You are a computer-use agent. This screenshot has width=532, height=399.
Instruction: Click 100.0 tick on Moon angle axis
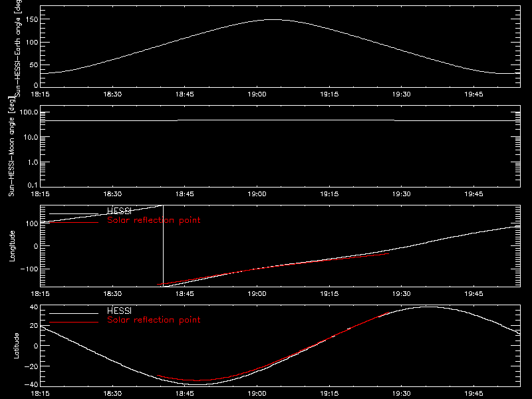29,112
